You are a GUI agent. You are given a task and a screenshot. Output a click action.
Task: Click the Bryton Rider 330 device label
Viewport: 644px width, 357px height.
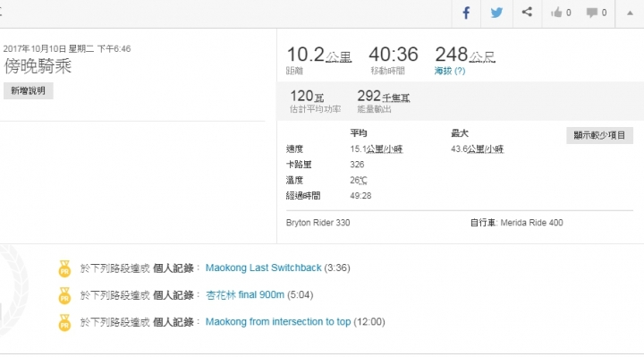click(x=318, y=223)
